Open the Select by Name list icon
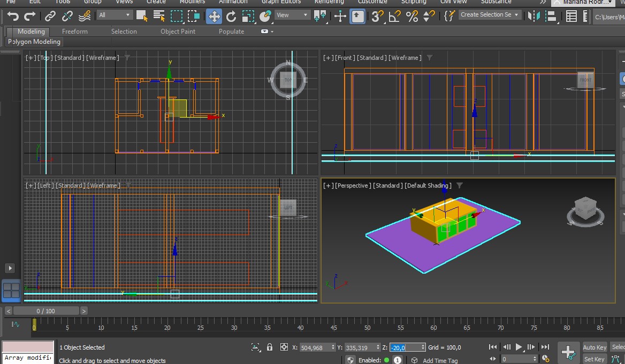Viewport: 625px width, 364px height. click(x=158, y=16)
